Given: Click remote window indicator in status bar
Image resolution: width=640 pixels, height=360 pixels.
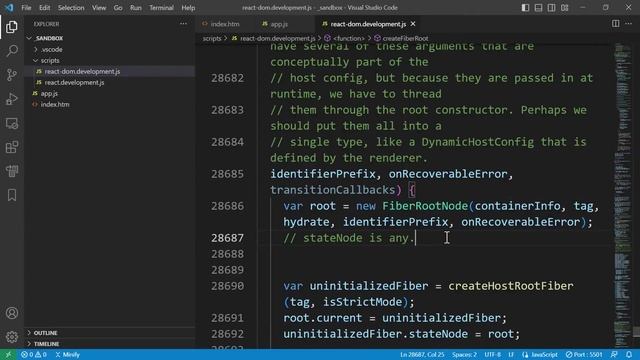Looking at the screenshot, I should click(8, 355).
